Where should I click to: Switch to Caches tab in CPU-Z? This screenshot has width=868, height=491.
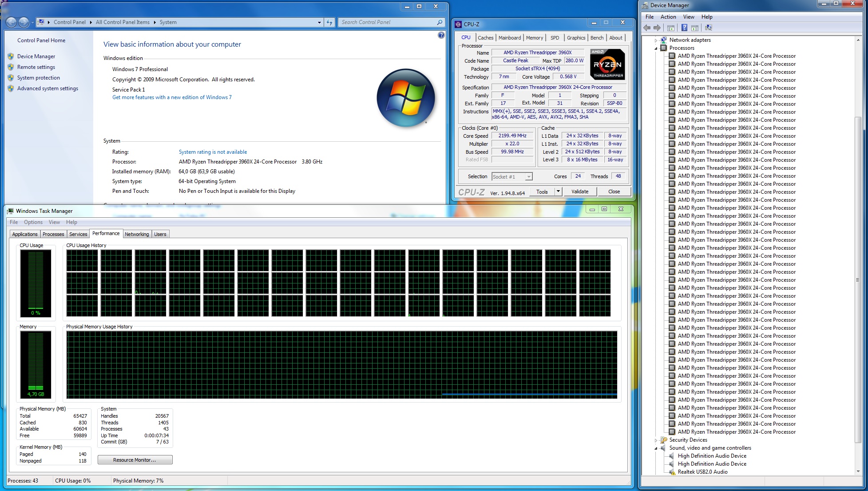pos(485,38)
